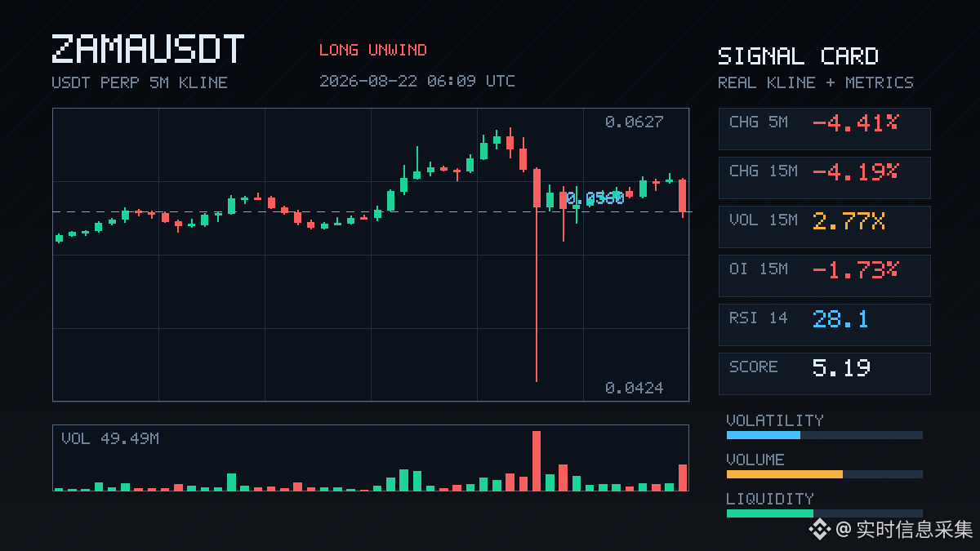Viewport: 980px width, 551px height.
Task: Click the VOL 49.49M label
Action: coord(110,439)
